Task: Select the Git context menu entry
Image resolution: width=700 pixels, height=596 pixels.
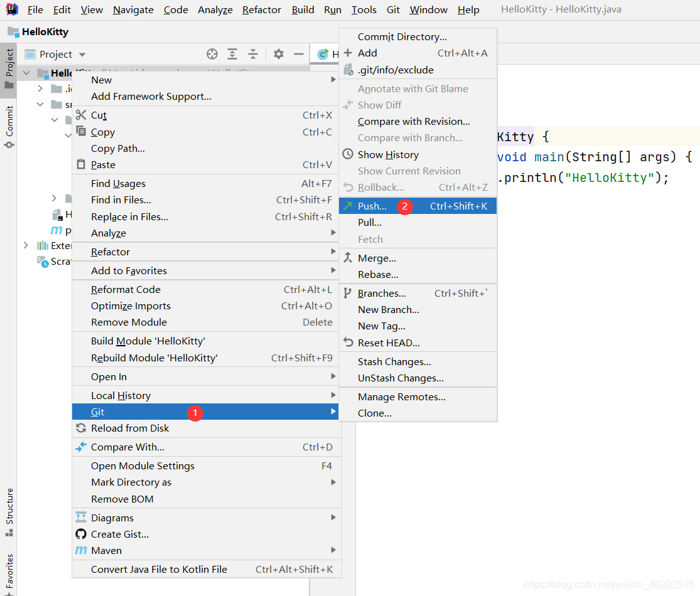Action: (x=205, y=412)
